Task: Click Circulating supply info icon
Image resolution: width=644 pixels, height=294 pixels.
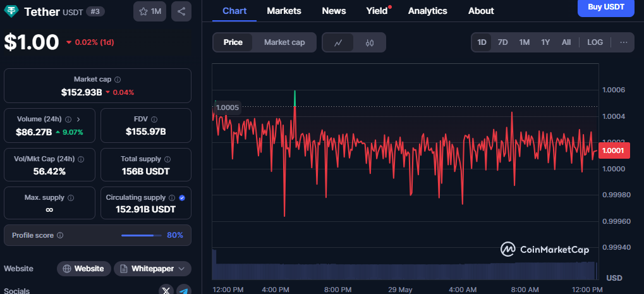Action: (x=172, y=197)
